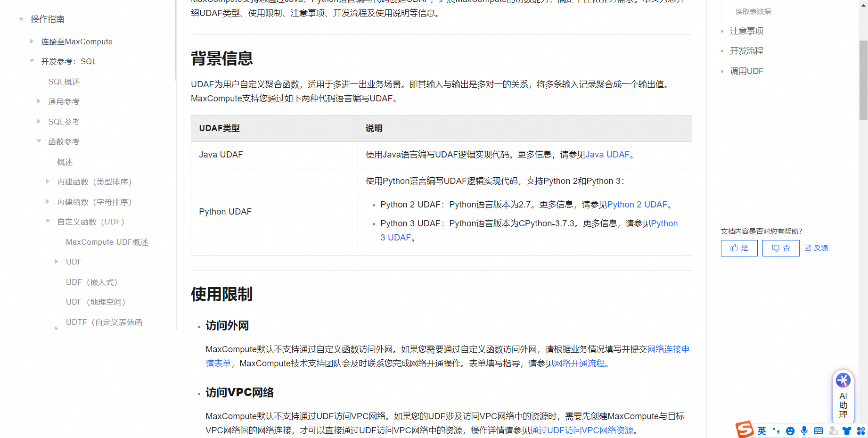Jump to 读取表数据 in page outline
The image size is (868, 438).
753,12
